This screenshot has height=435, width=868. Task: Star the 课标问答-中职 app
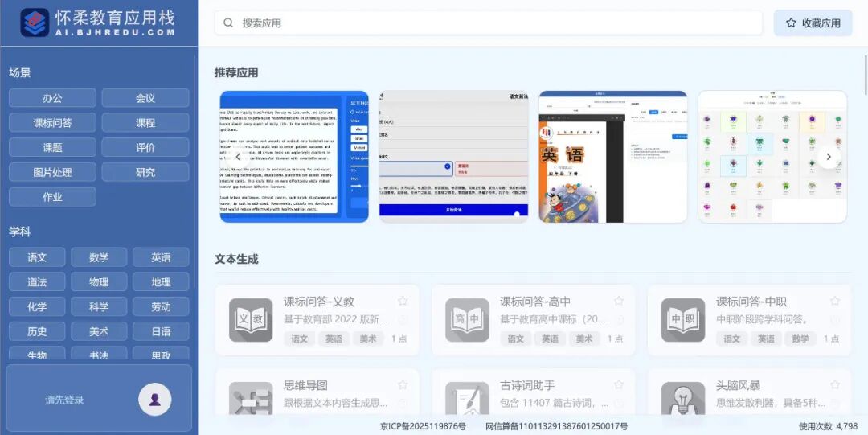pos(835,302)
